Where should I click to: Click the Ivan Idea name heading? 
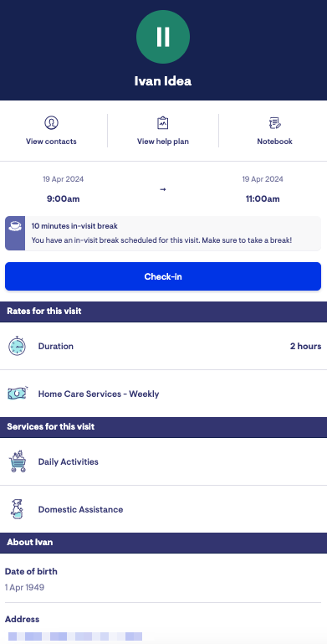163,81
